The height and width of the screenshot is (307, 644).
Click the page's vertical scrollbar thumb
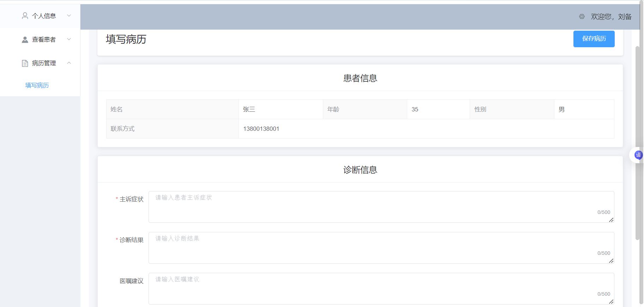click(x=637, y=141)
